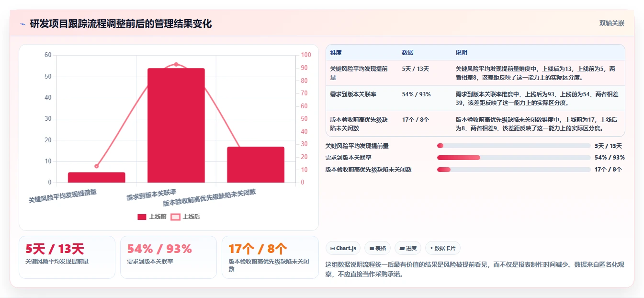
Task: Click the shortest red bar in chart
Action: 96,177
